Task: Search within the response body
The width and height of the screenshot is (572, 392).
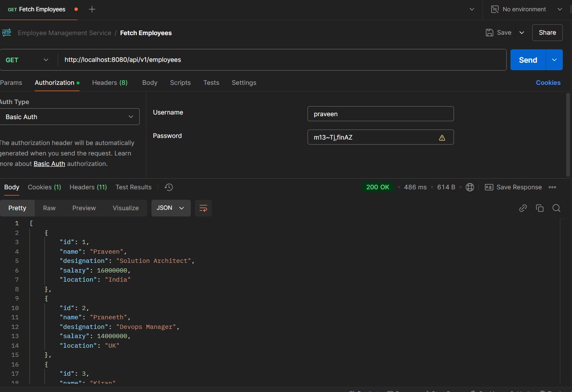Action: pyautogui.click(x=557, y=208)
